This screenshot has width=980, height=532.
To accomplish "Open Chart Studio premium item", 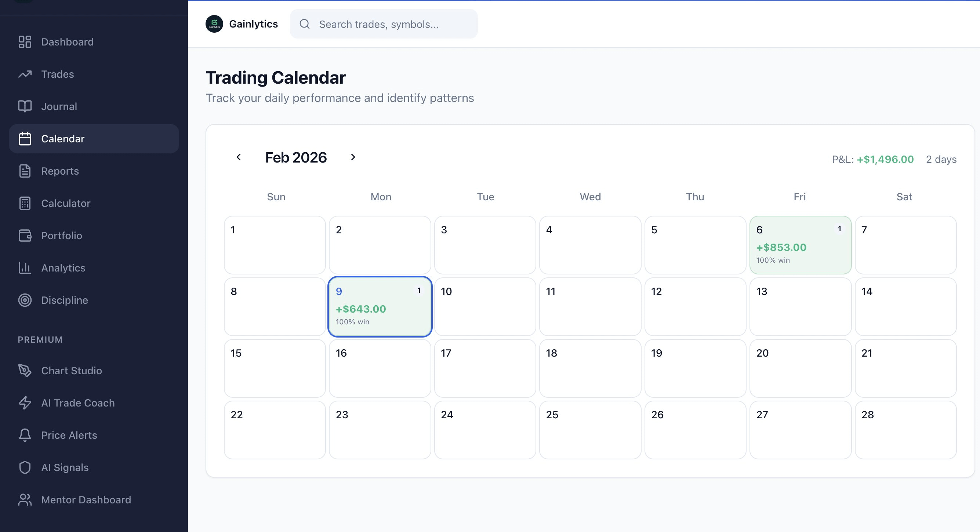I will [71, 371].
